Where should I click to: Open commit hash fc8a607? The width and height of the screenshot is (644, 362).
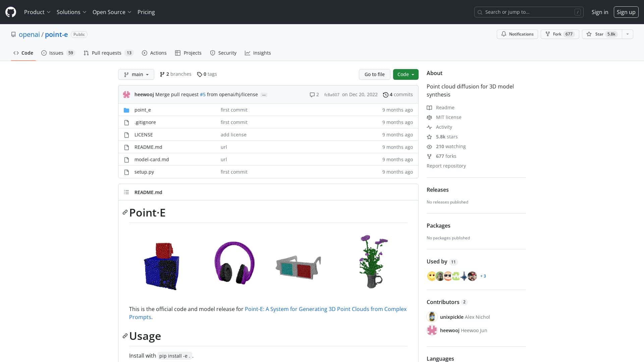[x=332, y=95]
